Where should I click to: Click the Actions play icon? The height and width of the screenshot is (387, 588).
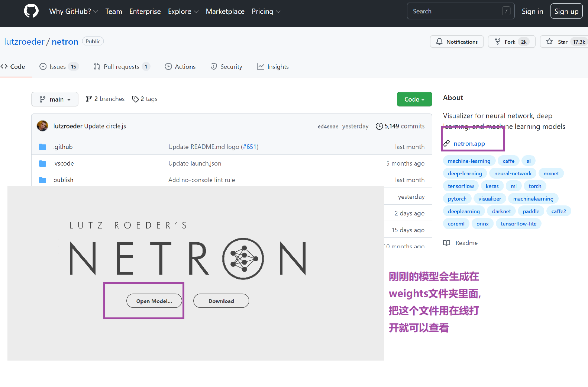click(x=168, y=67)
